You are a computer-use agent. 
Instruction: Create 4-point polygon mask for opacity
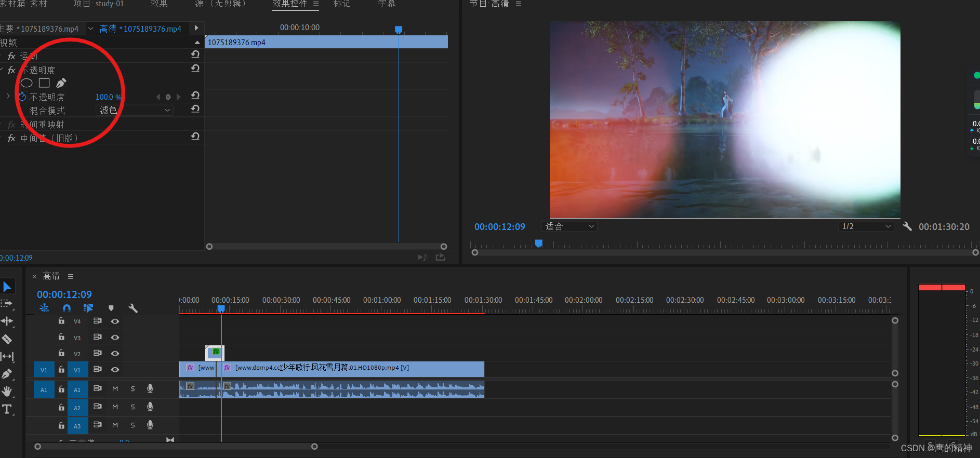click(x=44, y=83)
